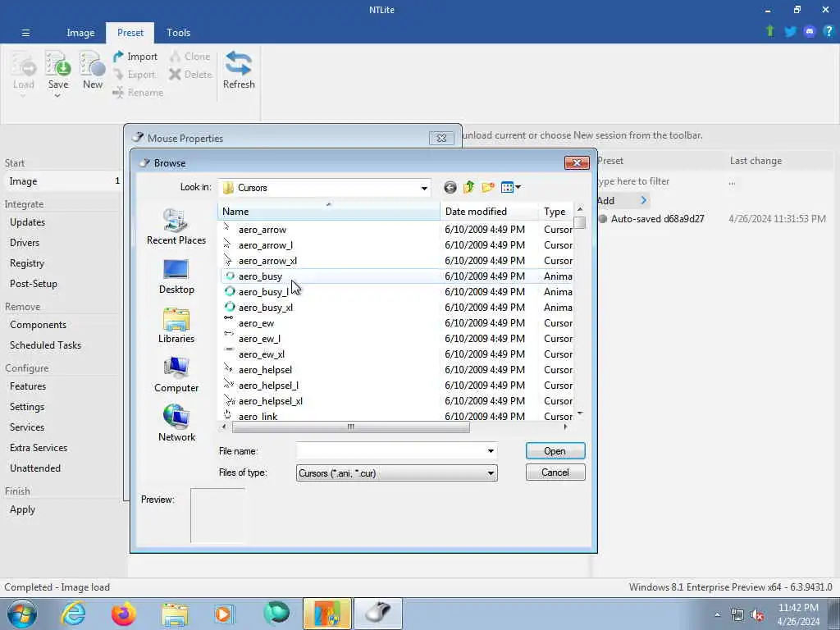This screenshot has width=840, height=630.
Task: Select the aero_ew_xl cursor file
Action: pyautogui.click(x=262, y=354)
